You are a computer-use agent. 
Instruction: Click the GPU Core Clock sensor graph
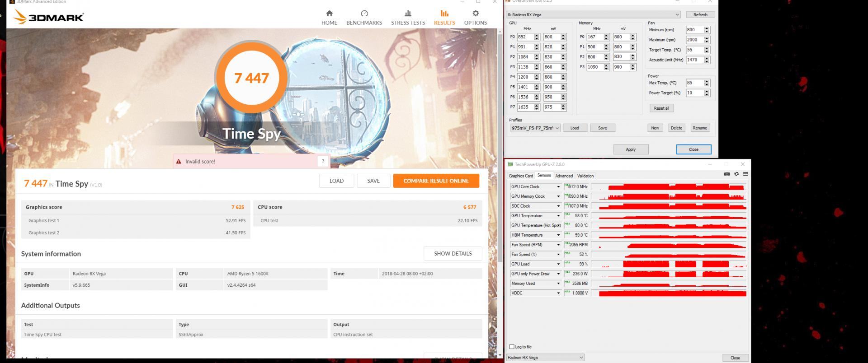[x=669, y=186]
